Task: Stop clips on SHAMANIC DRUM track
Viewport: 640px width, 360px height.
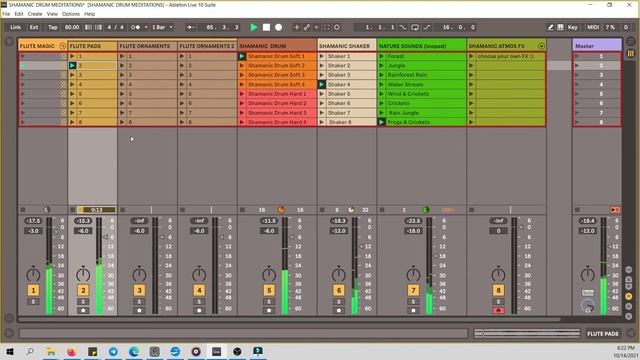Action: click(242, 210)
